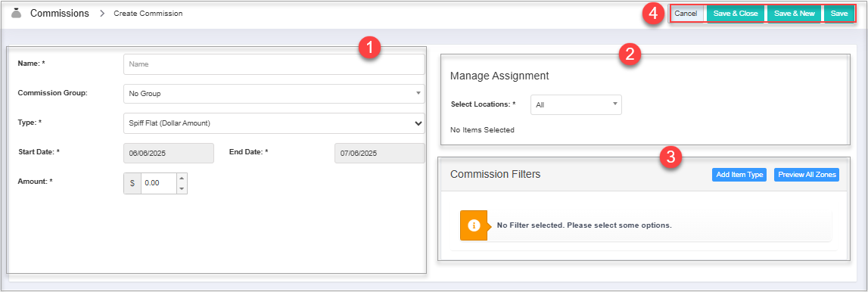Screen dimensions: 868x292
Task: Expand the Select Locations dropdown
Action: pos(576,104)
